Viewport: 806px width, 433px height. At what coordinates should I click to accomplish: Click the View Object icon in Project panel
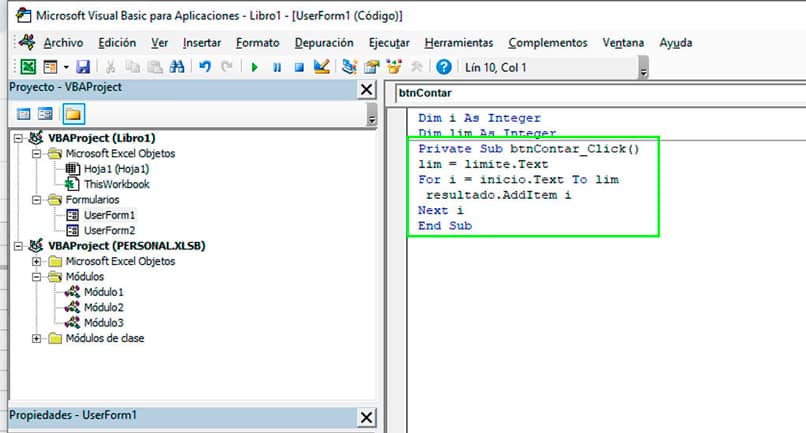tap(45, 114)
